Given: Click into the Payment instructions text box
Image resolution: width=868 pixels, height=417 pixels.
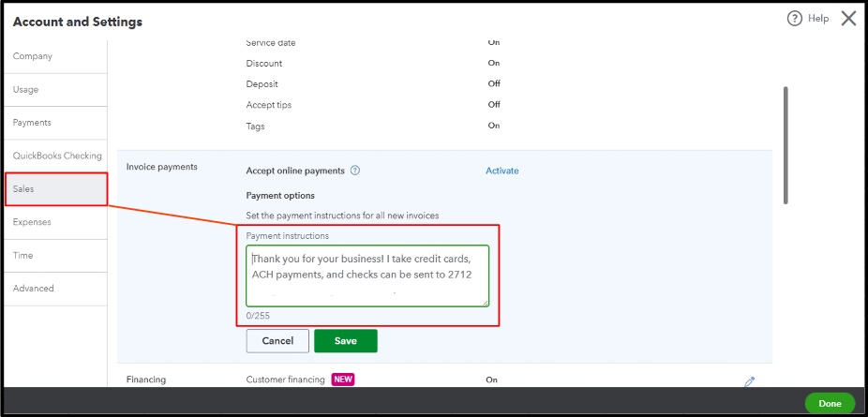Looking at the screenshot, I should pyautogui.click(x=367, y=276).
